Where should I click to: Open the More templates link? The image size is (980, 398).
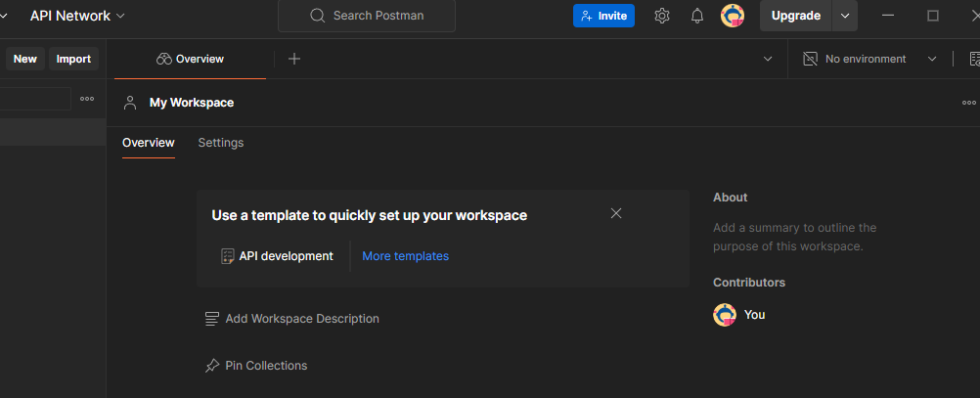[406, 256]
